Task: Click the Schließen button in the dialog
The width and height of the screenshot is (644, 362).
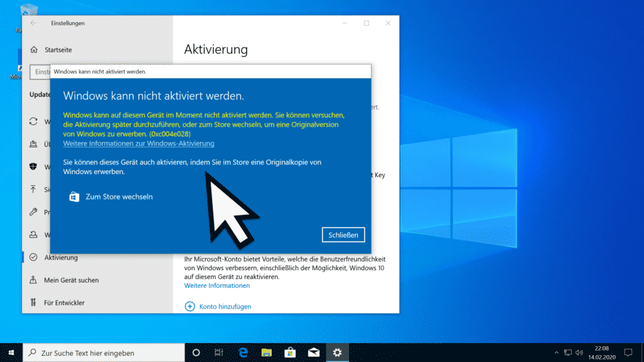Action: point(343,235)
